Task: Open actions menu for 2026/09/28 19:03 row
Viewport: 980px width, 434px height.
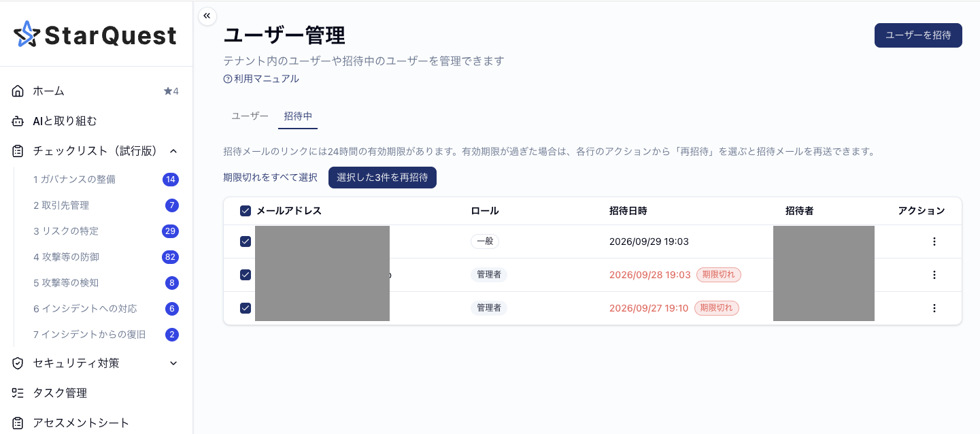Action: (x=934, y=275)
